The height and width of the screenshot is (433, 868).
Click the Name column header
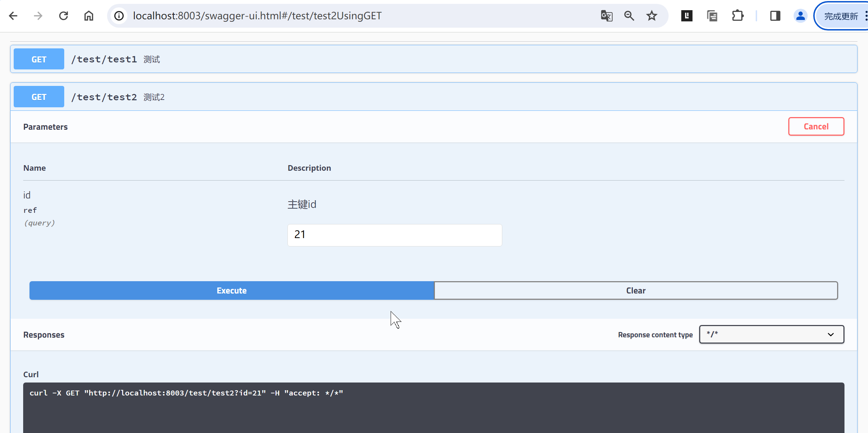pyautogui.click(x=34, y=168)
